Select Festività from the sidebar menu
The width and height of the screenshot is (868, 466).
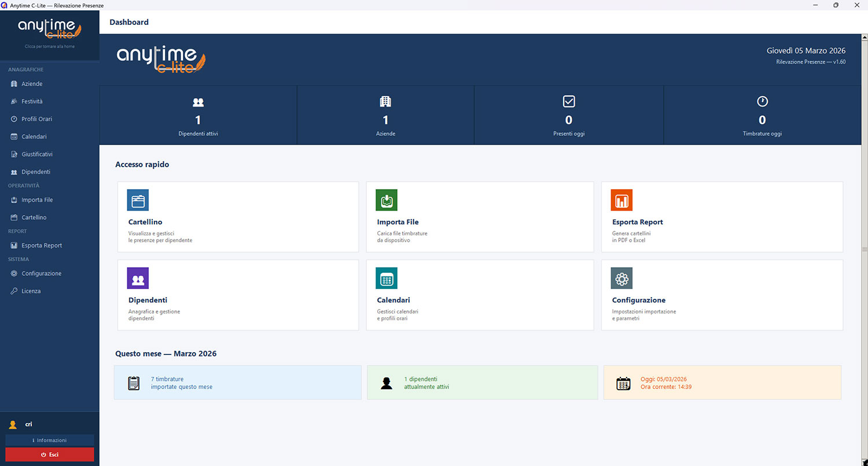pos(32,101)
